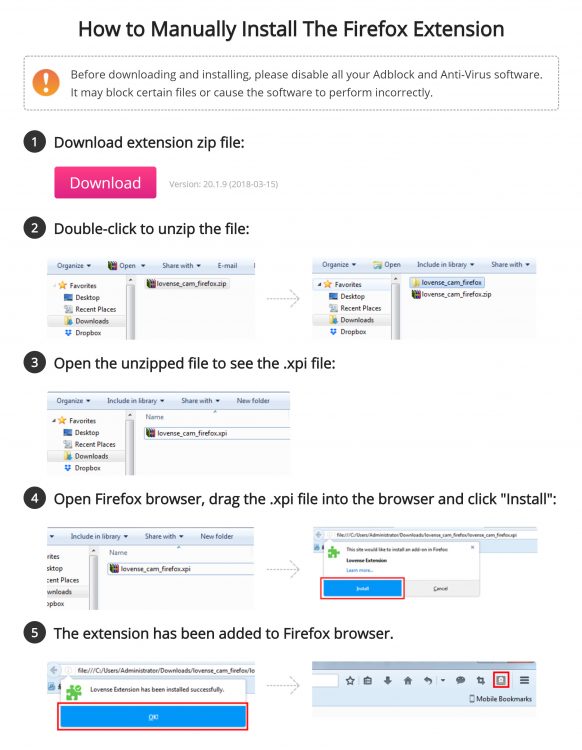Expand the Organize dropdown in step 2 left window
This screenshot has width=582, height=750.
point(73,265)
